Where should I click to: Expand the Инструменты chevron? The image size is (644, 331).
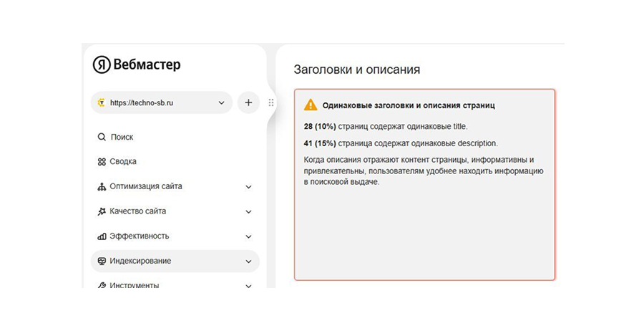click(x=248, y=285)
